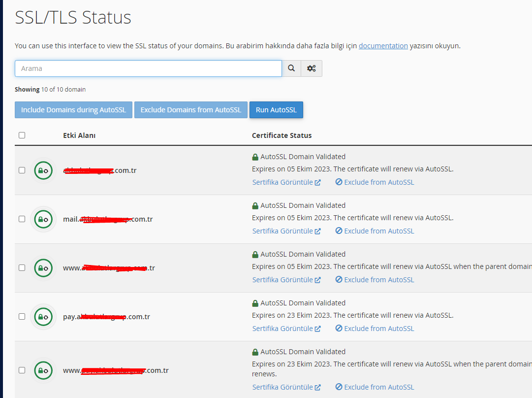Open Sertifika Görüntüle in the mail. domain row
The height and width of the screenshot is (398, 532).
[x=286, y=231]
